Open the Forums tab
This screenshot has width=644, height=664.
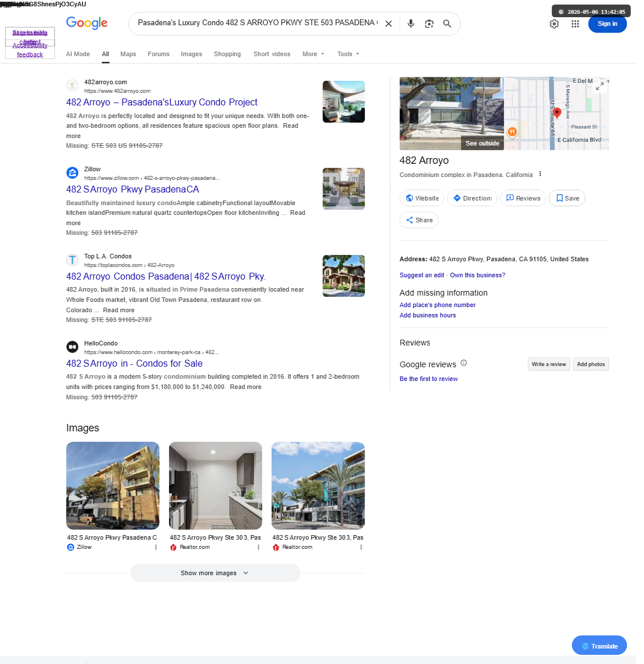158,54
